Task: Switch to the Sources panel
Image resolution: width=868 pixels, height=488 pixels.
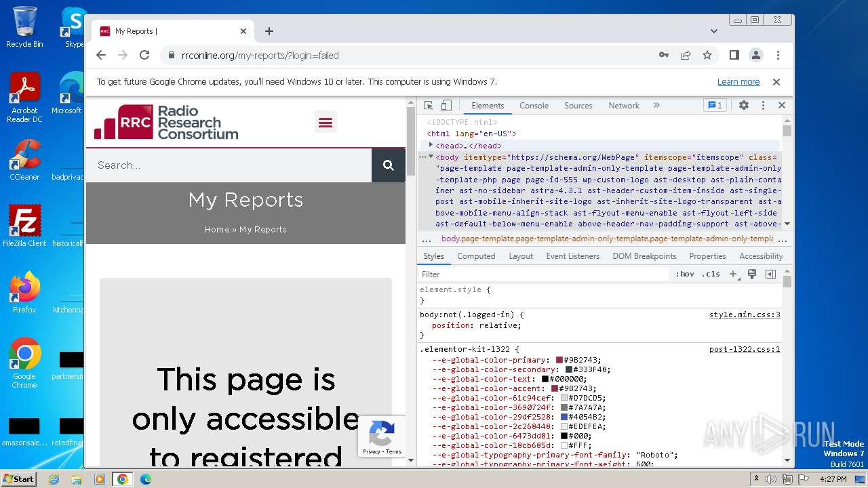Action: (x=578, y=106)
